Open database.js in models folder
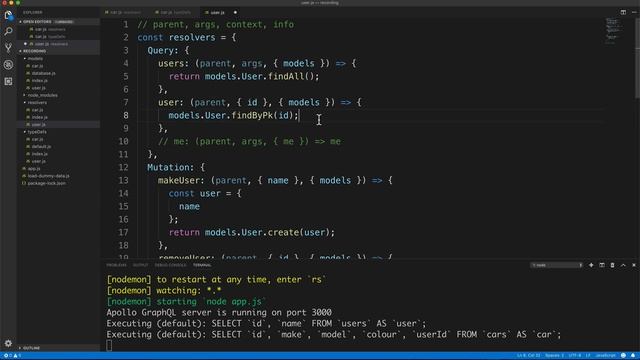This screenshot has height=360, width=640. pyautogui.click(x=43, y=73)
